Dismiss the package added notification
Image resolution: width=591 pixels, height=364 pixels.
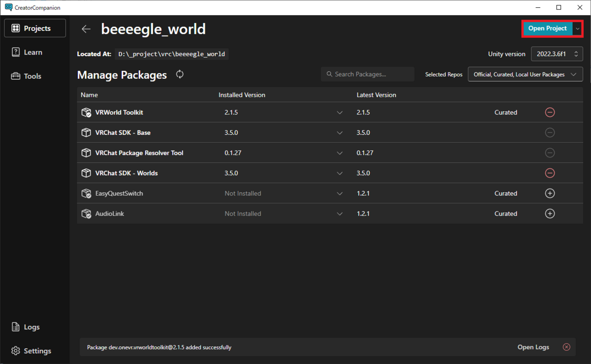[566, 347]
